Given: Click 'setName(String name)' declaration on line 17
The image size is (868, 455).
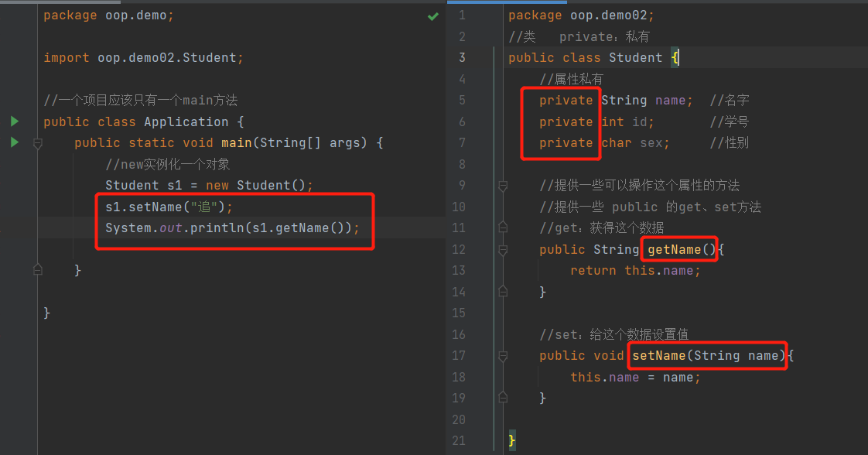Looking at the screenshot, I should 709,355.
